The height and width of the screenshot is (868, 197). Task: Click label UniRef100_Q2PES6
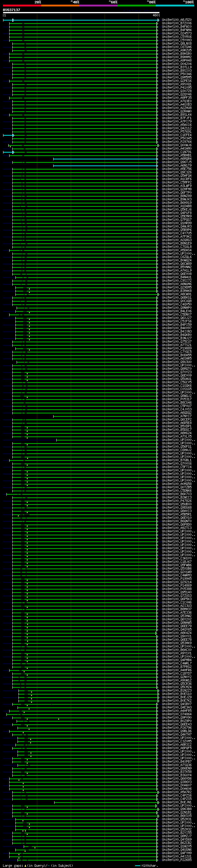tap(177, 81)
